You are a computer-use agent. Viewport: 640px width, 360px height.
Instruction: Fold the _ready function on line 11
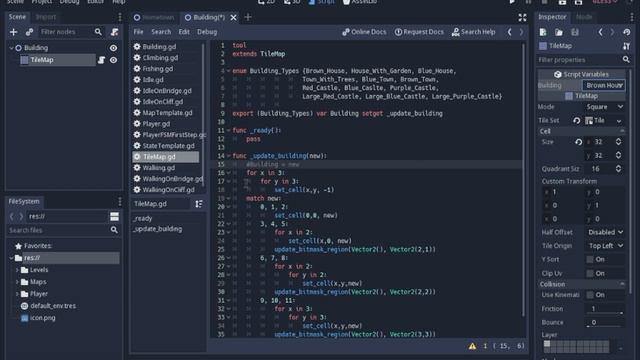click(228, 130)
